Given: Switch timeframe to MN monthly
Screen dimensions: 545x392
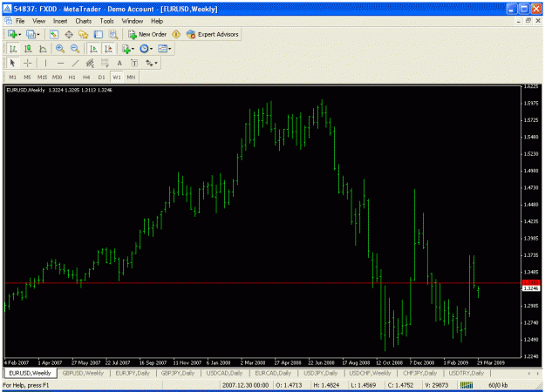Looking at the screenshot, I should [x=131, y=77].
